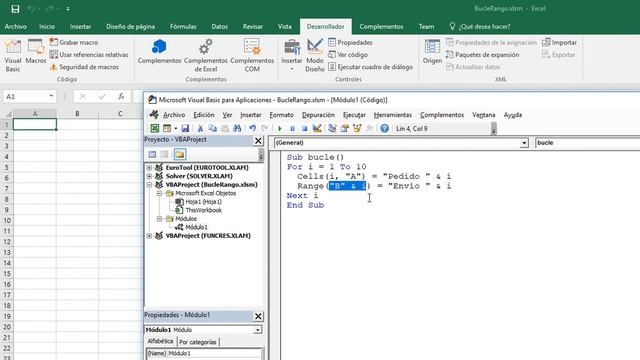The image size is (640, 360).
Task: Switch to the Datos ribbon tab
Action: point(220,27)
